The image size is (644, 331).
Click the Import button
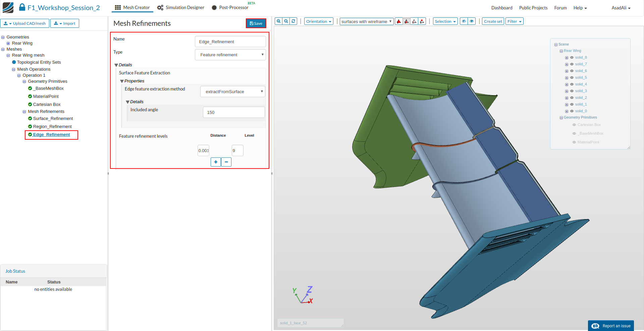65,23
